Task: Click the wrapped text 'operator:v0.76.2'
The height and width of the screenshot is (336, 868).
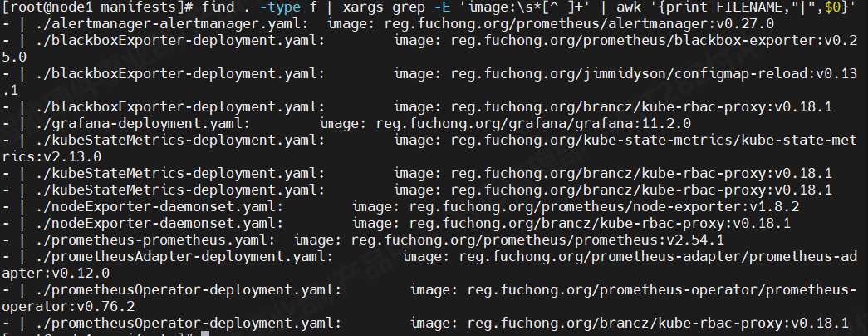Action: coord(68,307)
